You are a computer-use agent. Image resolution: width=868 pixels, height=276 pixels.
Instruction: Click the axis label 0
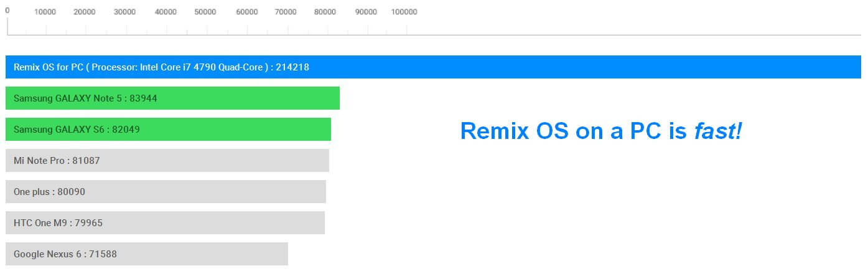pos(7,11)
